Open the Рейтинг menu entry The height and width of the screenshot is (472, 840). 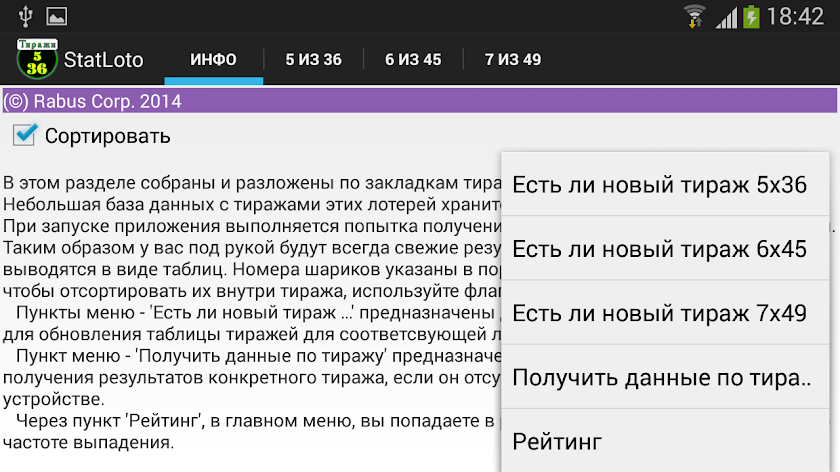click(x=665, y=441)
